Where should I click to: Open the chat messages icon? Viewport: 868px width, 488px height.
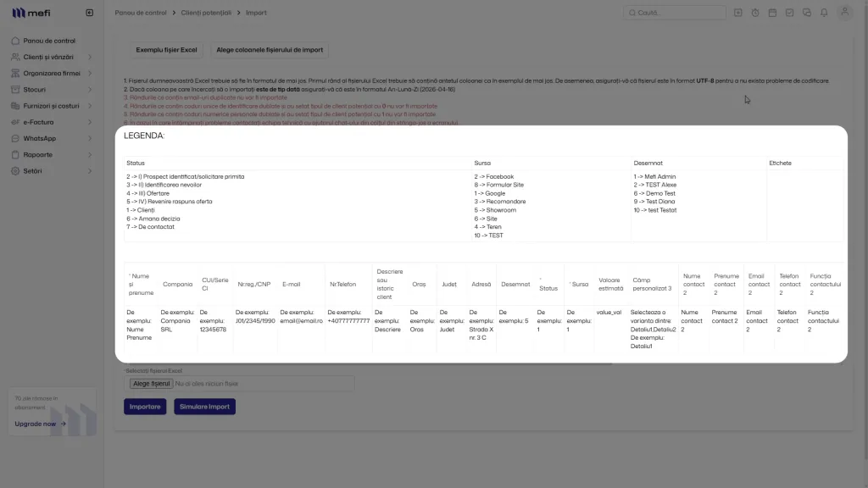(x=807, y=13)
